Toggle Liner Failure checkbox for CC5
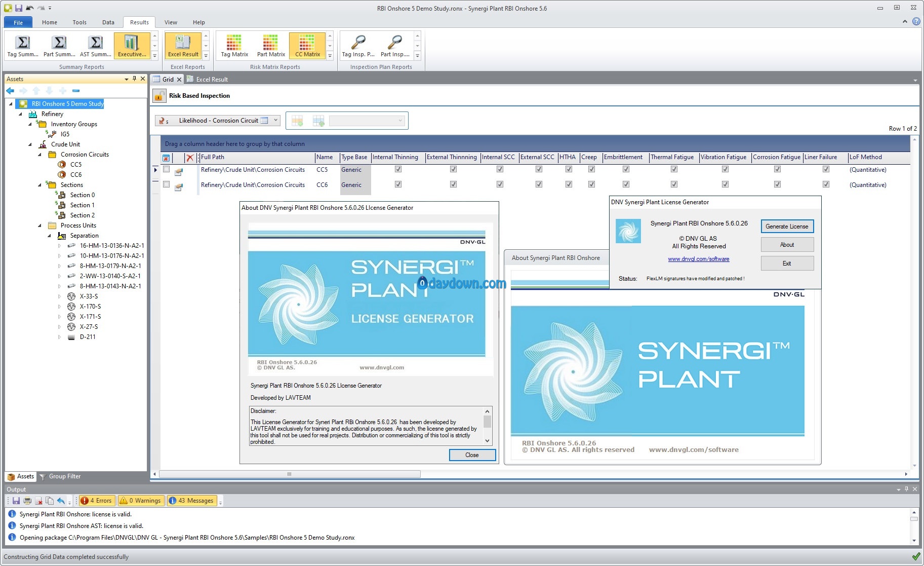The image size is (924, 566). 826,169
